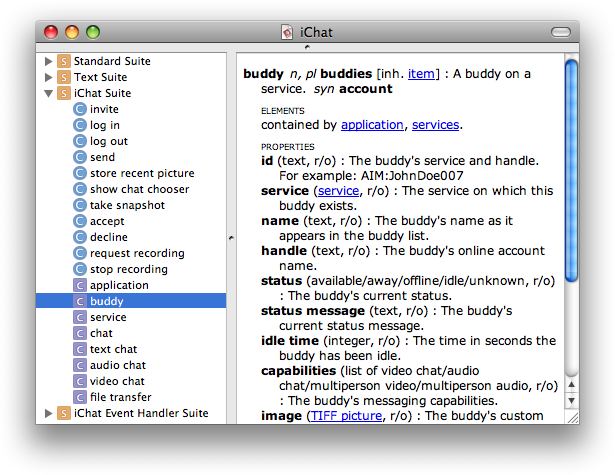Click the stop recording command icon
The image size is (615, 475).
tap(80, 269)
